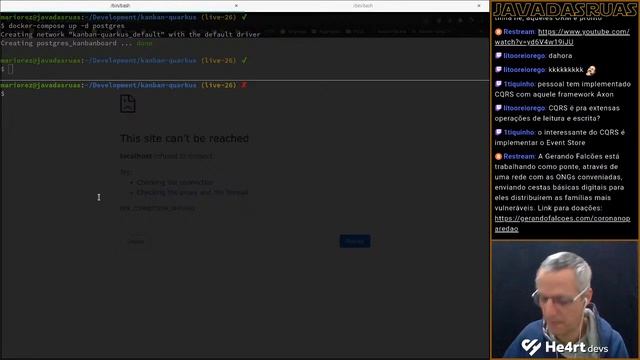Click the 'docker-compose up -d postgres' command text

coord(67,26)
